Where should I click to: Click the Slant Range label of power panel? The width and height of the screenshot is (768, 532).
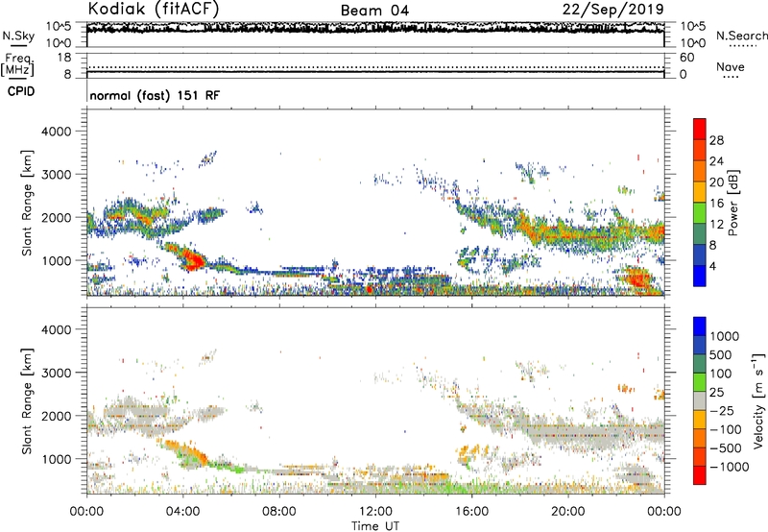pos(27,203)
